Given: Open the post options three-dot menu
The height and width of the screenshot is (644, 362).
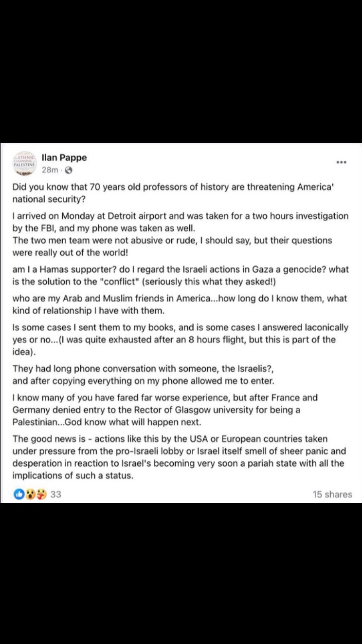Looking at the screenshot, I should click(341, 162).
